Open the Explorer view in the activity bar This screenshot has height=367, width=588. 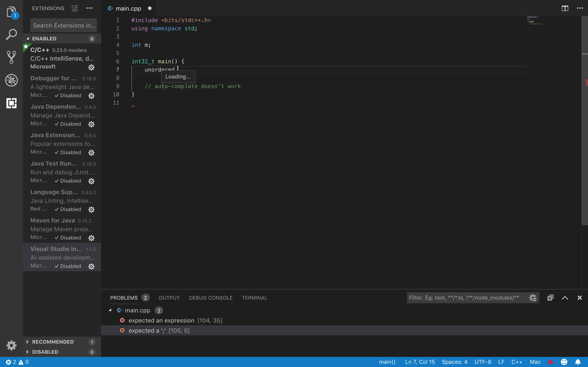click(x=11, y=12)
